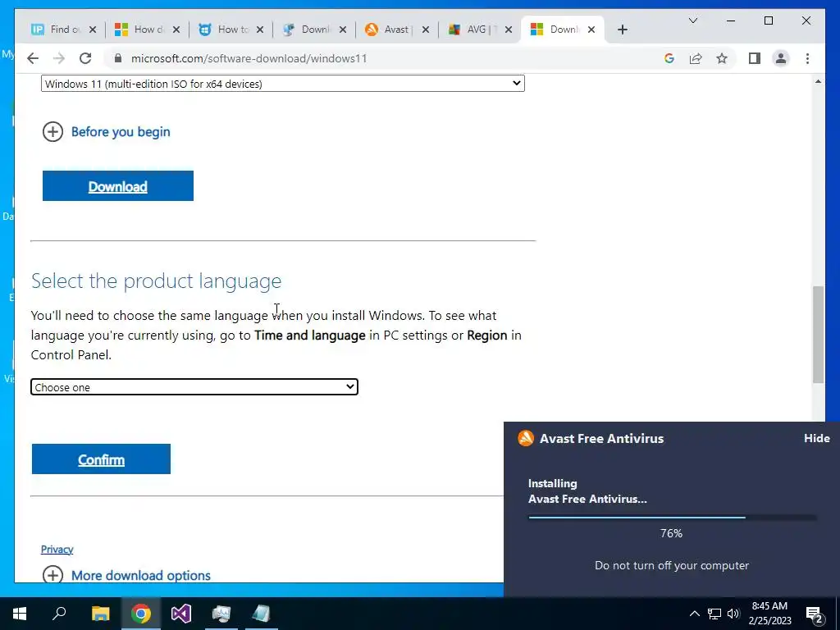
Task: Open Visual Studio from taskbar
Action: (181, 614)
